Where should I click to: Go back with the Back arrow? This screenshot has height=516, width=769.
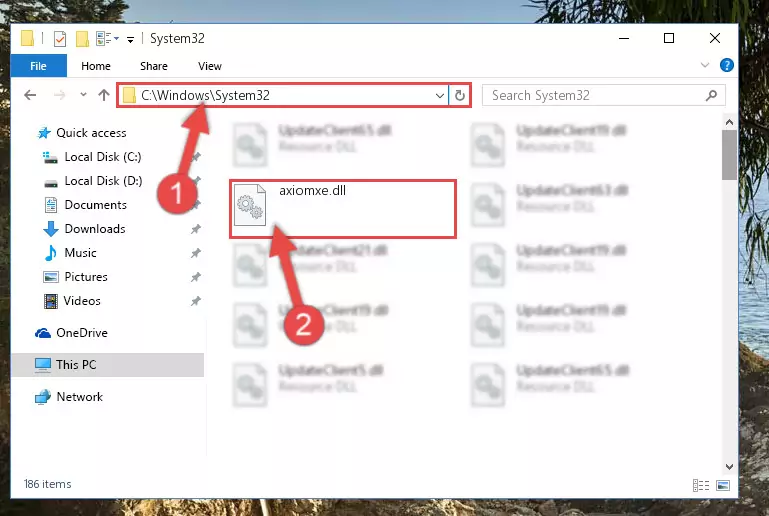[30, 95]
